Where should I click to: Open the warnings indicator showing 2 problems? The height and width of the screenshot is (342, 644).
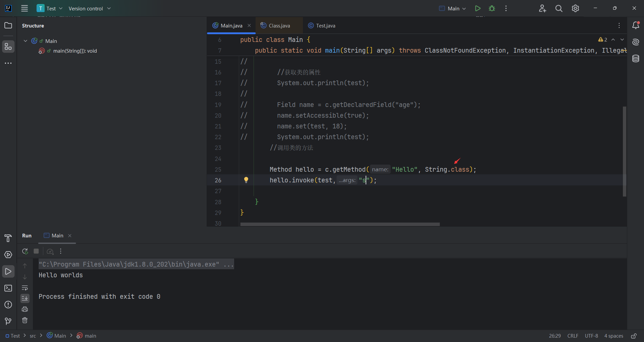coord(603,40)
